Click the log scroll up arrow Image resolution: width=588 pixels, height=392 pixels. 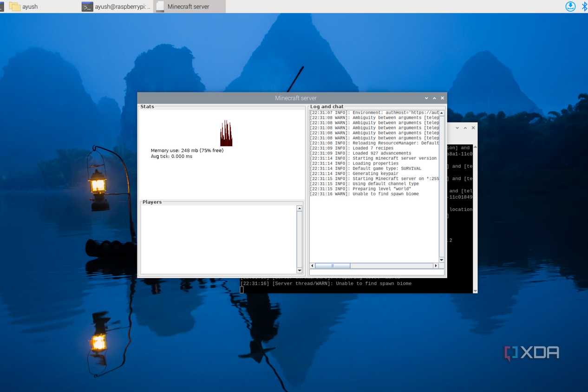(x=442, y=113)
